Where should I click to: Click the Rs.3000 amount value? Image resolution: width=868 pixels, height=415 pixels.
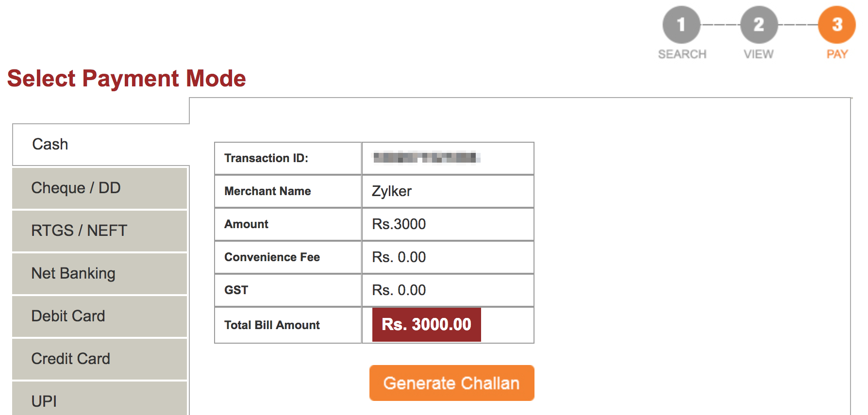pos(399,224)
